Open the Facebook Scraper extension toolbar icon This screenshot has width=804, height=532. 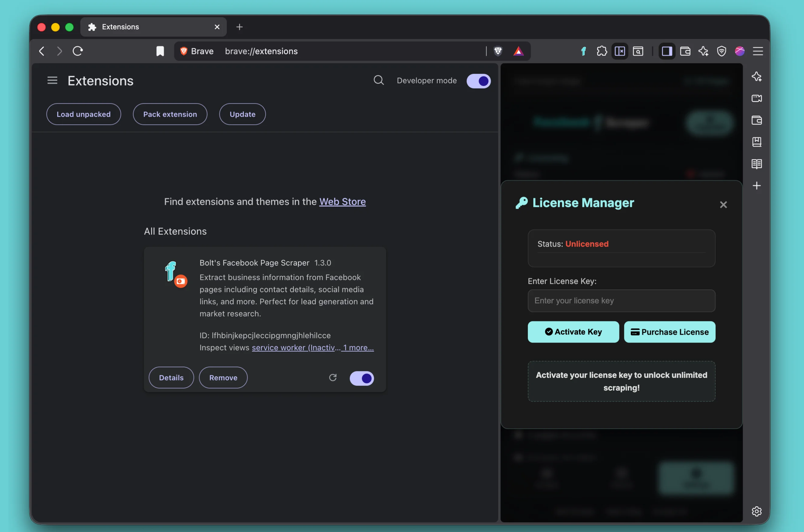point(583,51)
